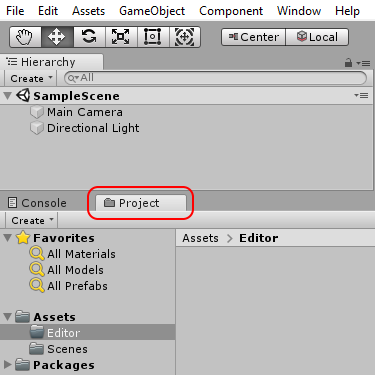Toggle the Local coordinate space button
The height and width of the screenshot is (375, 375).
point(317,37)
